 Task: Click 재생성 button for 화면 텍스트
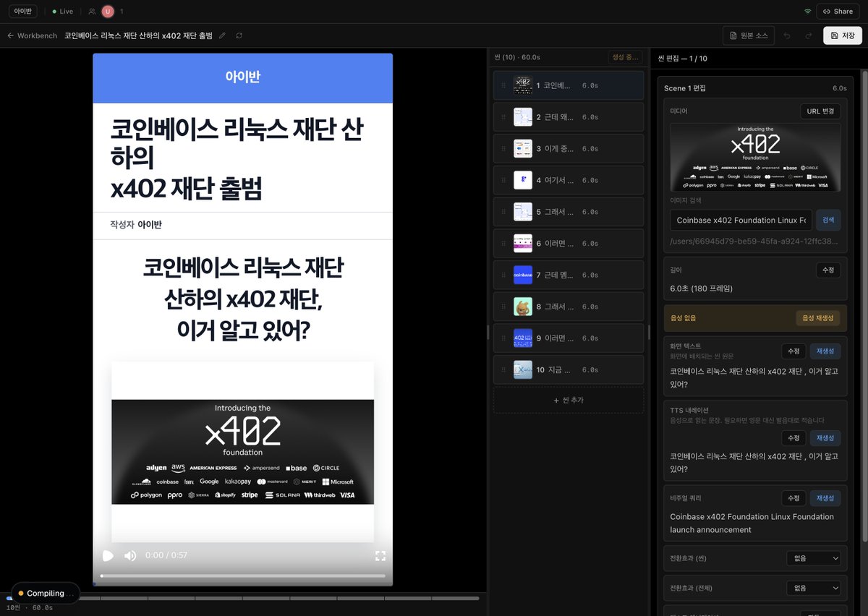825,351
